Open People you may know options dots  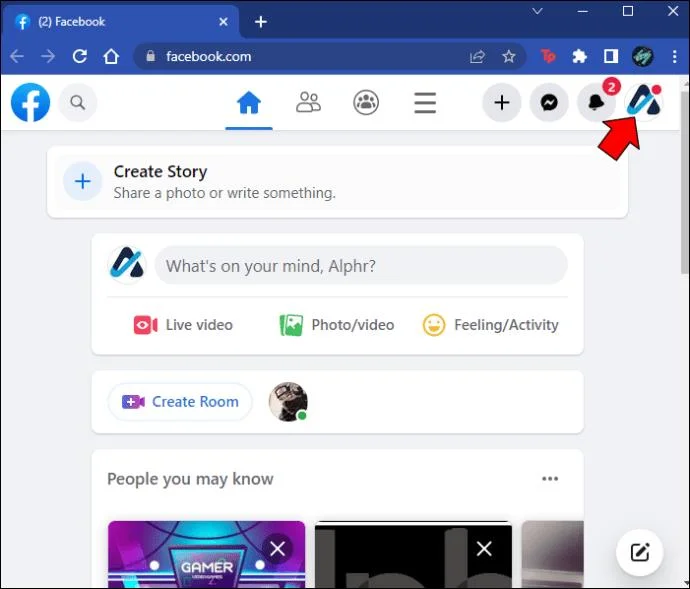pos(550,479)
